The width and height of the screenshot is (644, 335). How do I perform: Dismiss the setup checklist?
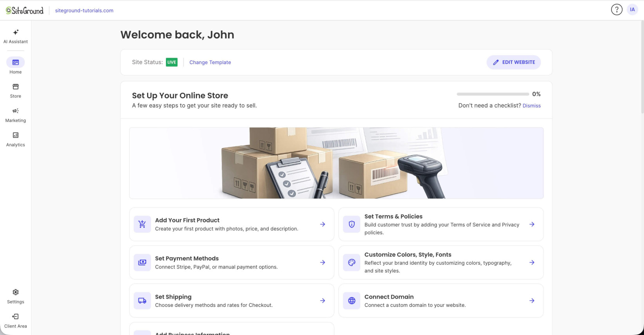point(532,106)
